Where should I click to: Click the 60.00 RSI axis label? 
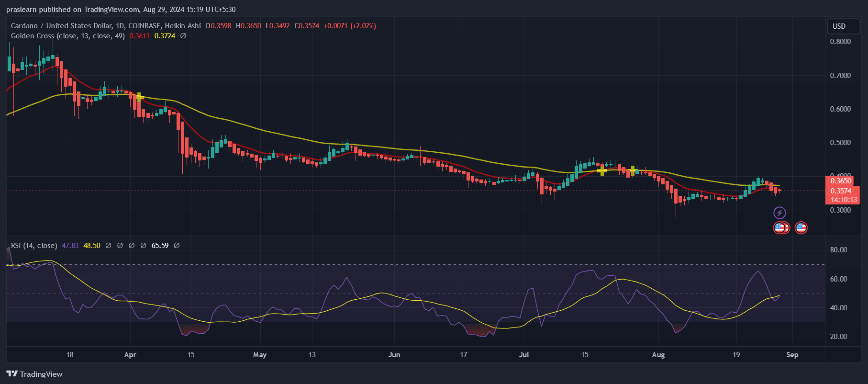pyautogui.click(x=838, y=279)
